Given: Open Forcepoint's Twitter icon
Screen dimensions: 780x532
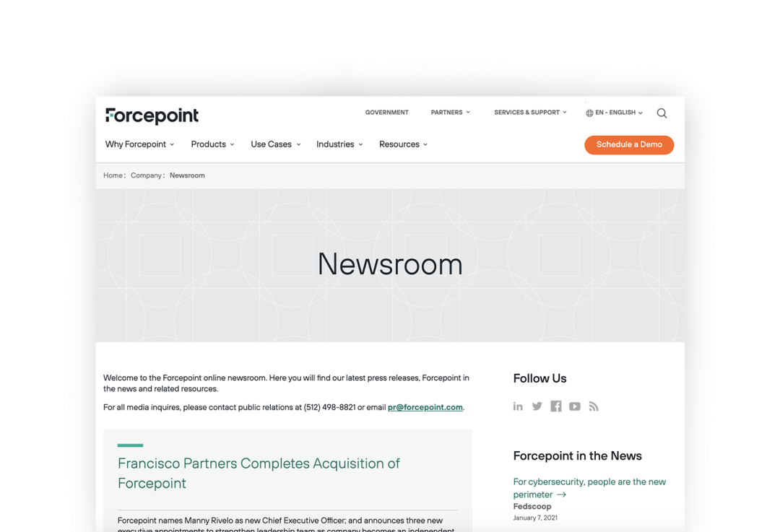Looking at the screenshot, I should coord(537,406).
